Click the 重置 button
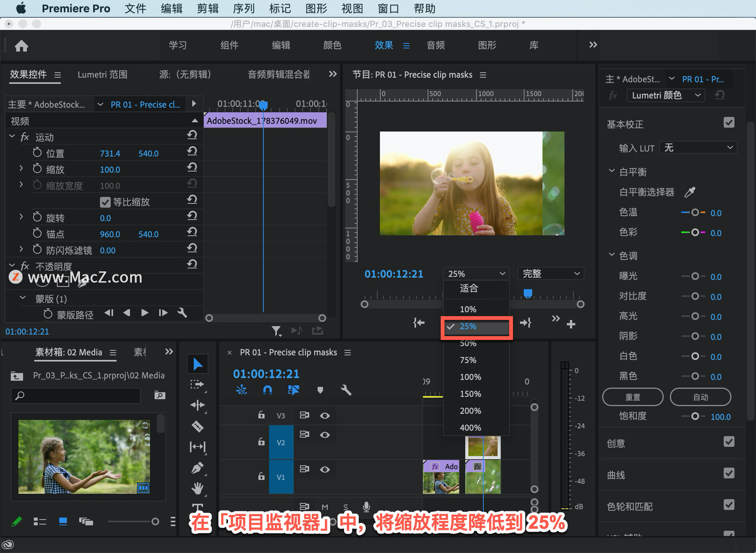 [633, 397]
